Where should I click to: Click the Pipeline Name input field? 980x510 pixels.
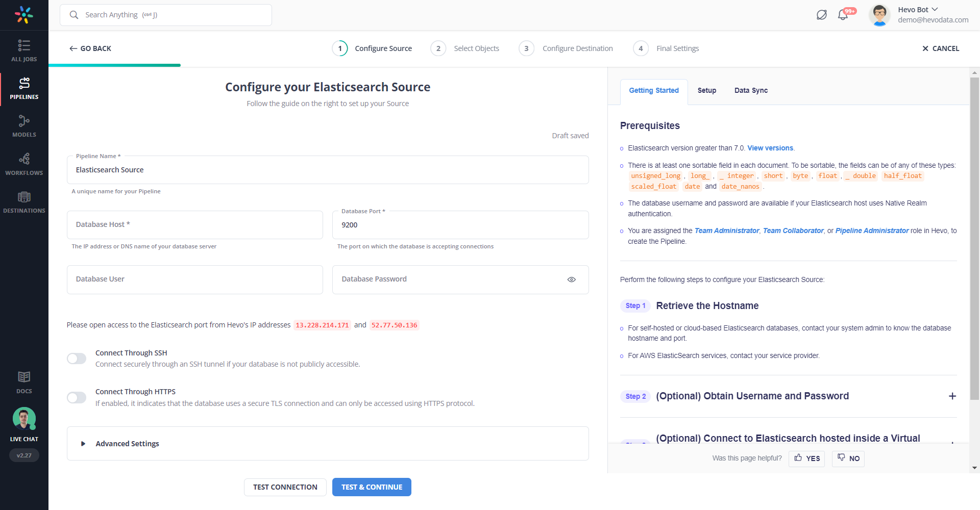[328, 170]
